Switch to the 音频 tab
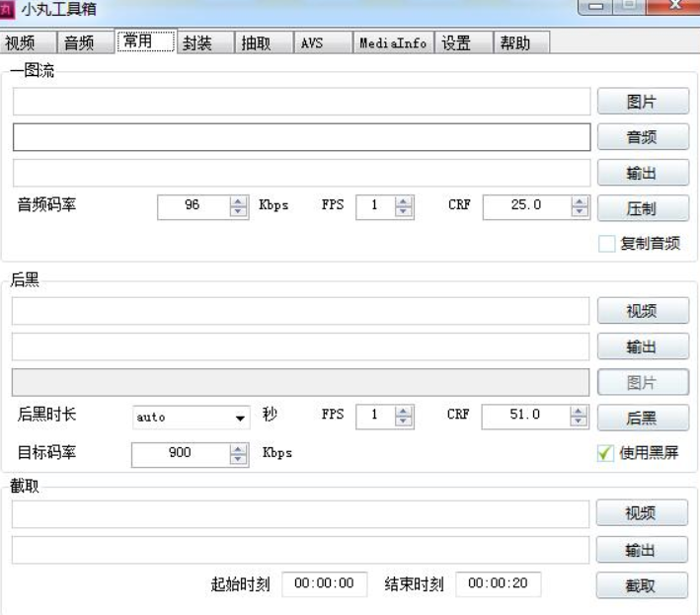700x615 pixels. tap(86, 42)
